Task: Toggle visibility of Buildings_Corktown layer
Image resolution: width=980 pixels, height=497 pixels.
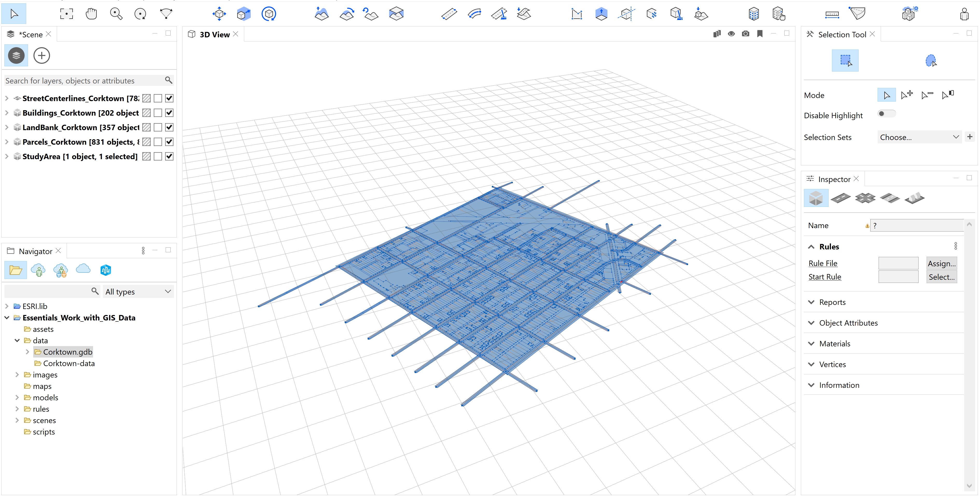Action: pyautogui.click(x=169, y=113)
